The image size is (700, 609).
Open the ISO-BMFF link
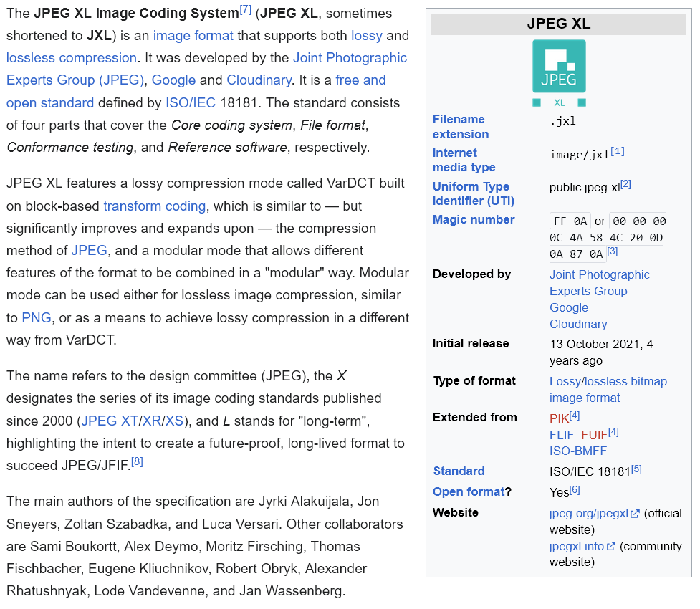point(578,451)
